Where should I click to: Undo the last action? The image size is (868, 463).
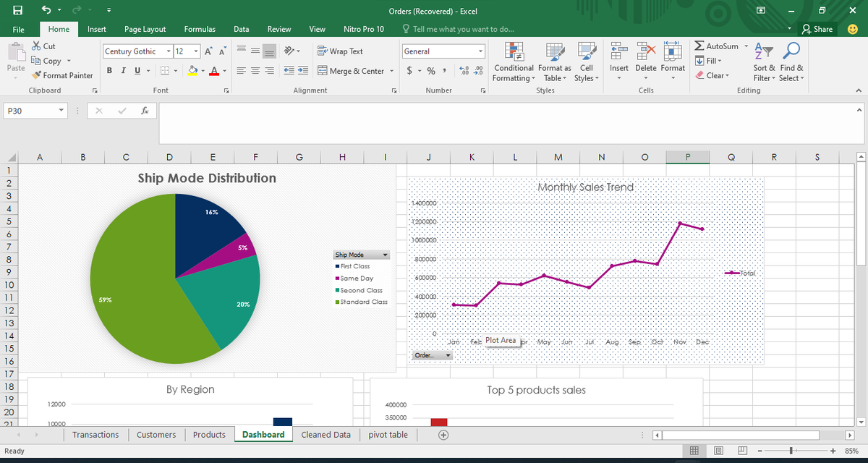[46, 11]
